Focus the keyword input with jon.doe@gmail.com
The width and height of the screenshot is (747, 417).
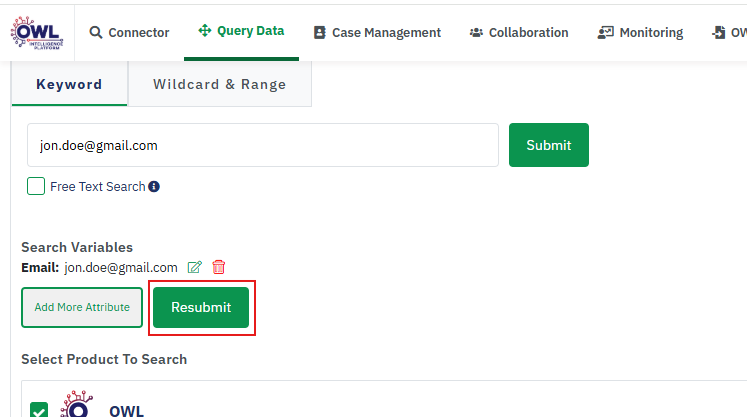pyautogui.click(x=262, y=145)
